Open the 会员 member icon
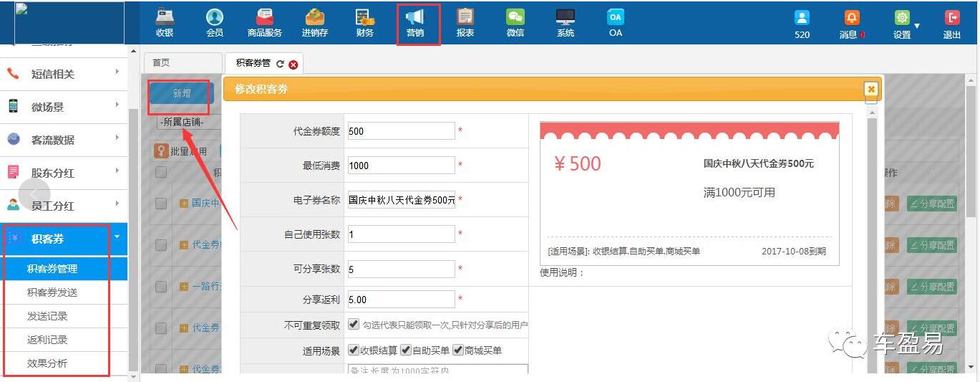 [x=214, y=22]
